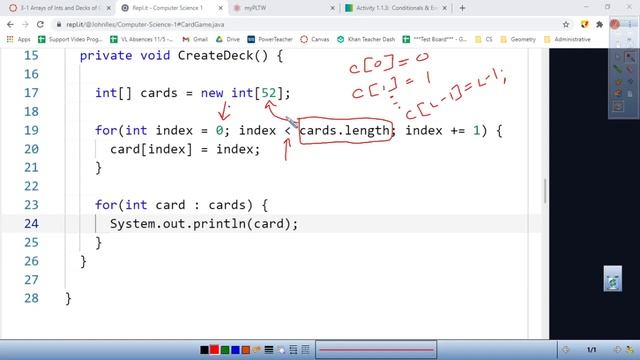
Task: Click the white page icon in palette
Action: pos(630,93)
